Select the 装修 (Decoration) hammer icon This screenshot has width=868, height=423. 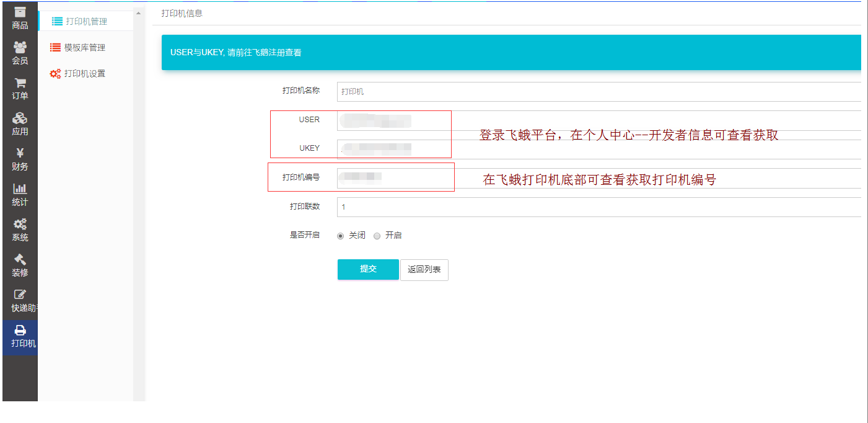[20, 259]
